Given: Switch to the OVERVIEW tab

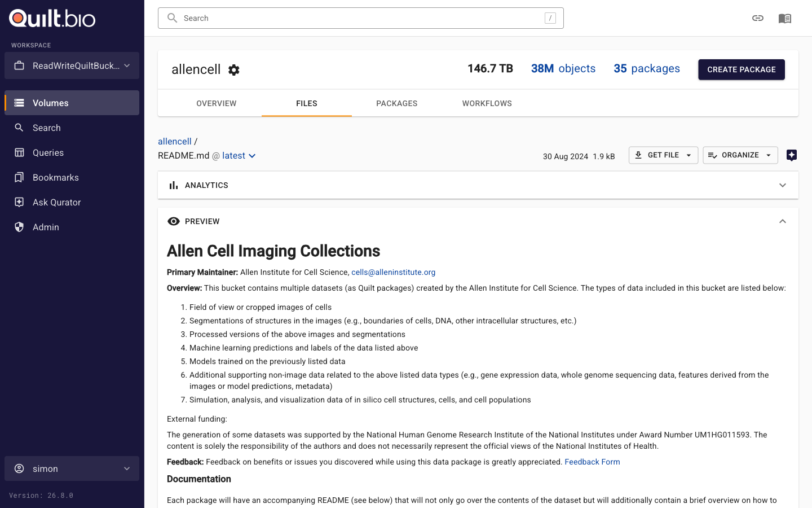Looking at the screenshot, I should [217, 103].
